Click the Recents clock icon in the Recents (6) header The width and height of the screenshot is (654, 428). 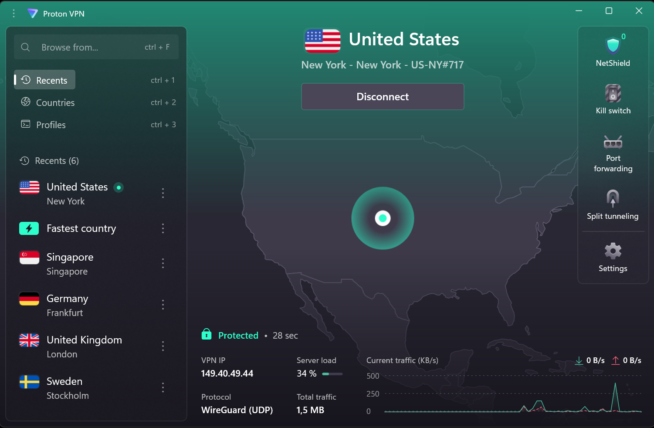pos(25,161)
